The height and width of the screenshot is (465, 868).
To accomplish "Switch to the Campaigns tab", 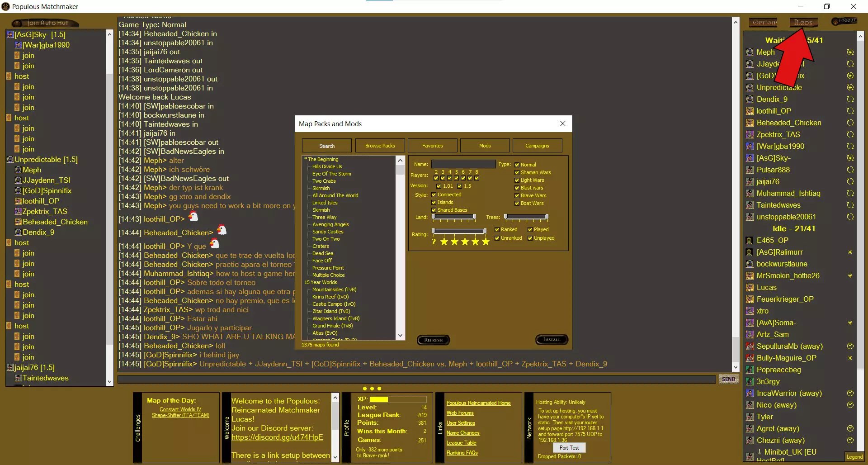I will click(537, 146).
